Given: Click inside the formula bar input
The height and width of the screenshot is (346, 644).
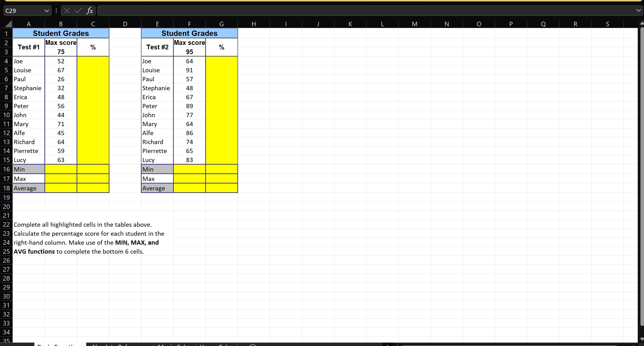Looking at the screenshot, I should (350, 11).
